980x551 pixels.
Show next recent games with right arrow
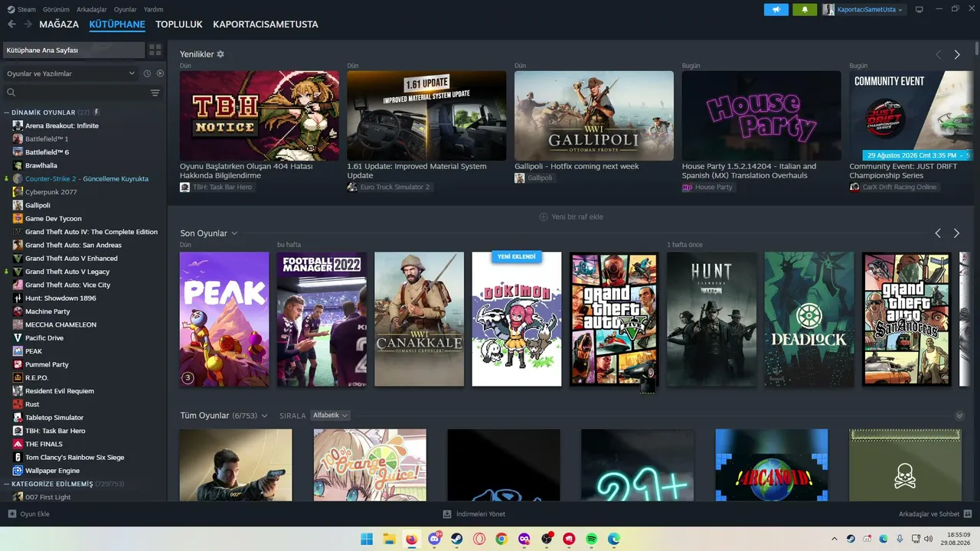[x=957, y=233]
